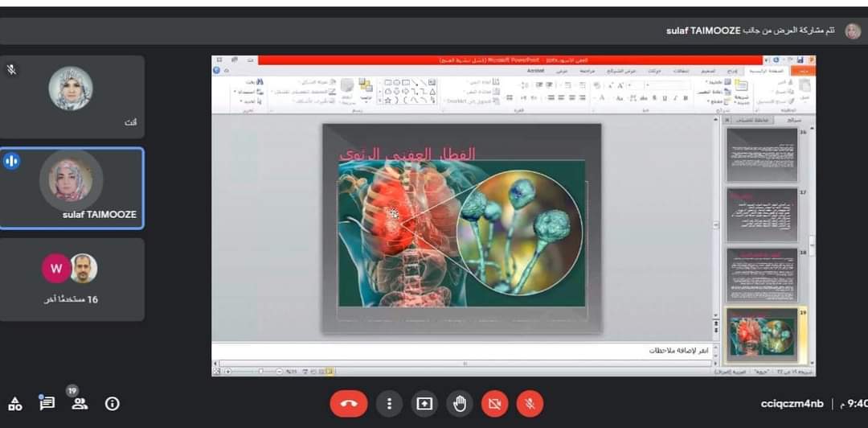
Task: Select slide 17 thumbnail in slide panel
Action: click(761, 215)
